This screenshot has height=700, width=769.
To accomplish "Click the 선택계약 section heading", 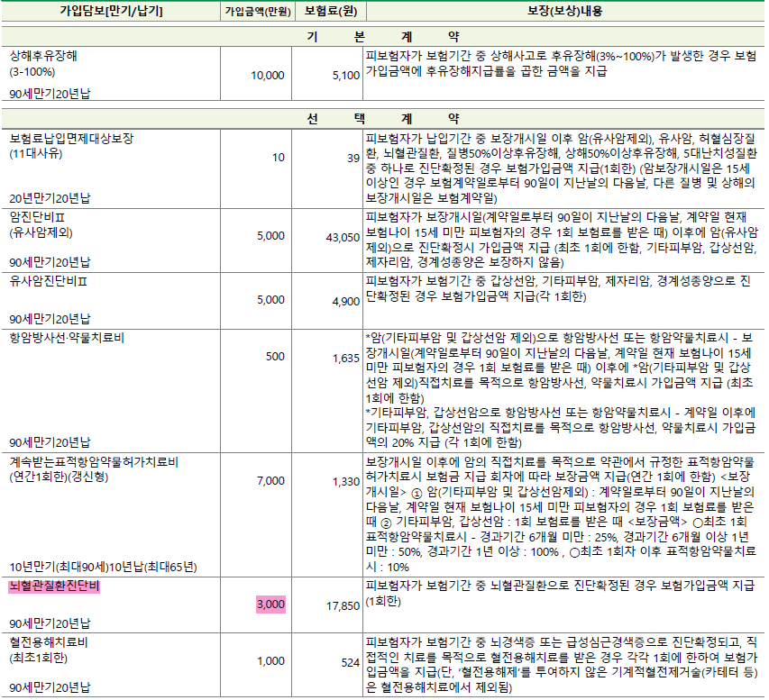I will click(x=382, y=119).
